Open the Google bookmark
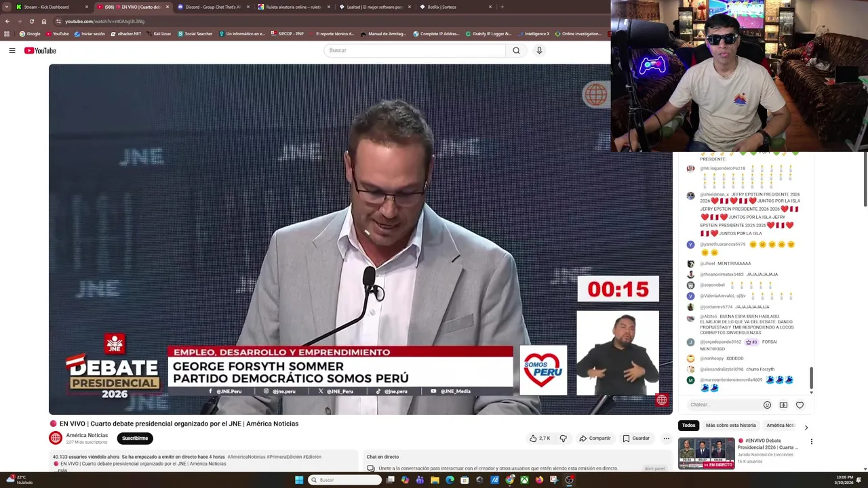Viewport: 868px width, 488px height. point(30,34)
